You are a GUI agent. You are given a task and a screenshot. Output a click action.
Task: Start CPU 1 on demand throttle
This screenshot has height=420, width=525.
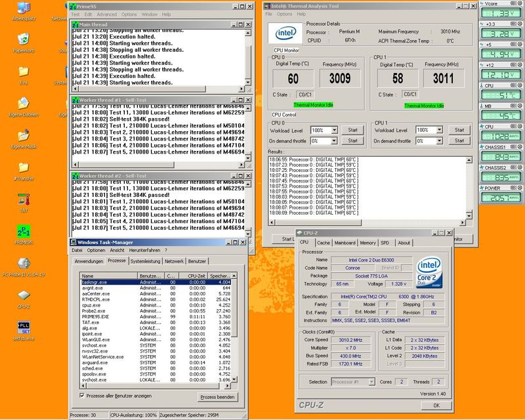click(459, 140)
